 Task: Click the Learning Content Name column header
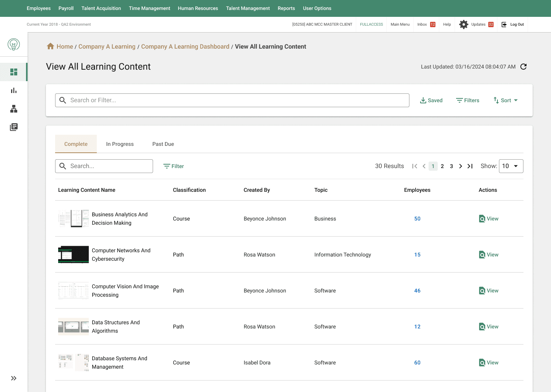pos(87,190)
